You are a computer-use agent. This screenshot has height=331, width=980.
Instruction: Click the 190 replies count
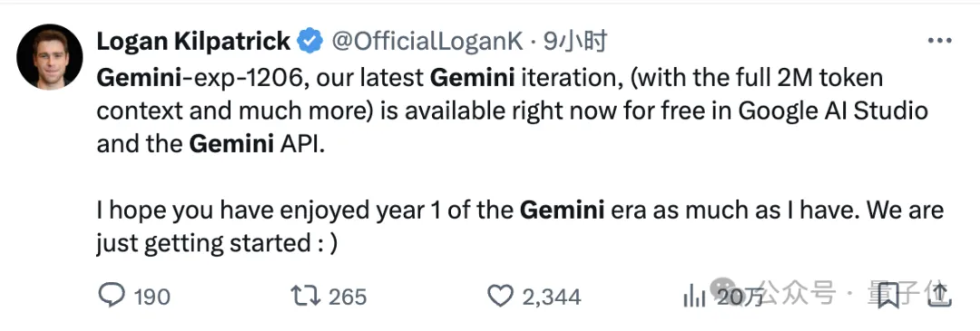click(x=152, y=296)
